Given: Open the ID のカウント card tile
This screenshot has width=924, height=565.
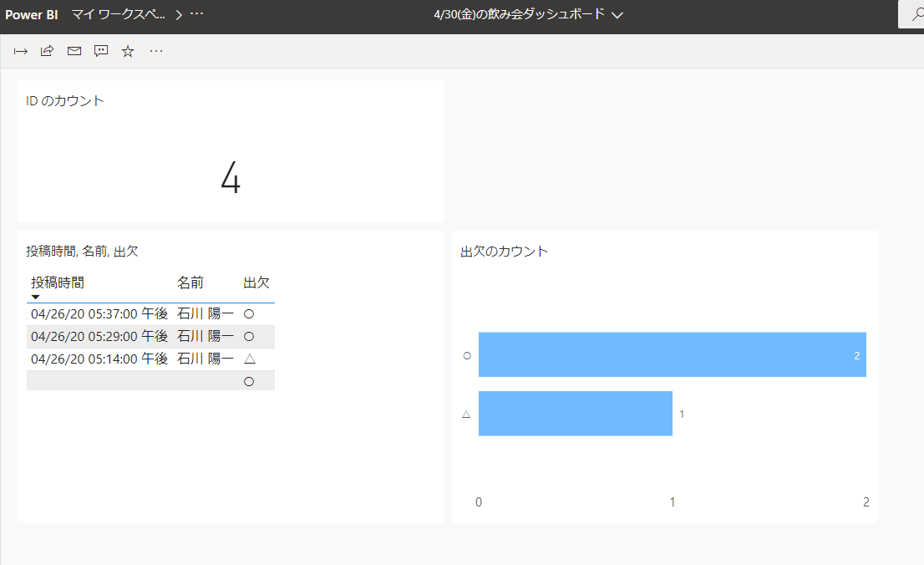Looking at the screenshot, I should (231, 151).
